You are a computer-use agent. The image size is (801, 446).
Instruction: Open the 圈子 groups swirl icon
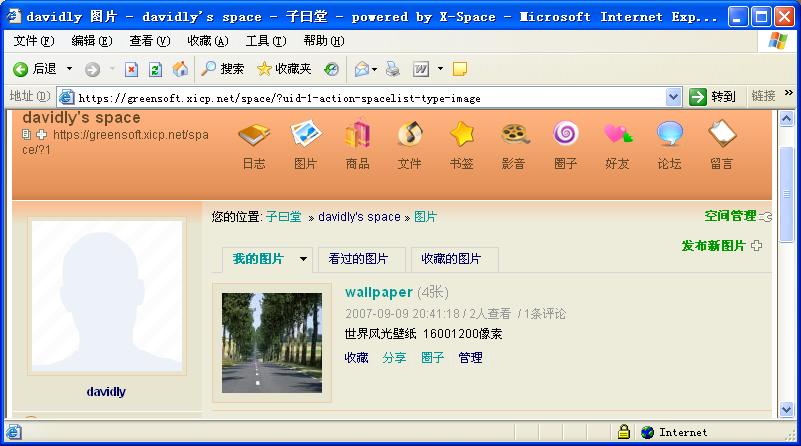click(566, 133)
